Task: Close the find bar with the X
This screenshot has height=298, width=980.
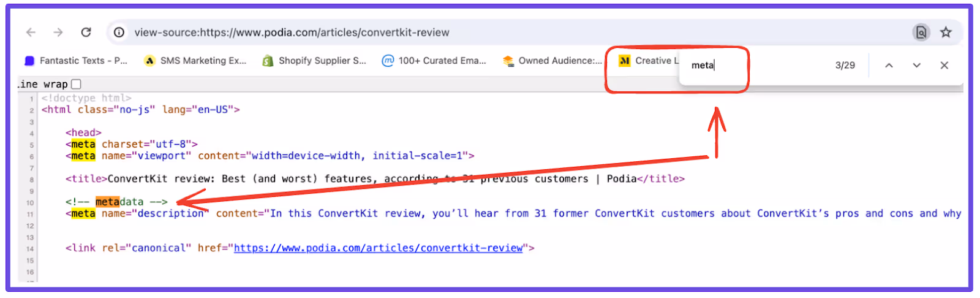Action: [x=944, y=65]
